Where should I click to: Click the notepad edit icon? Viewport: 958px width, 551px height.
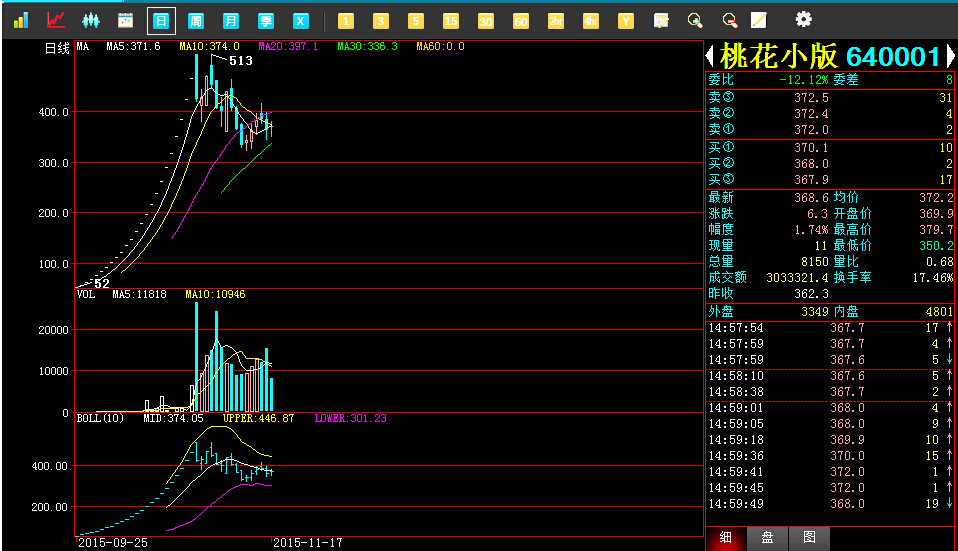pyautogui.click(x=660, y=20)
